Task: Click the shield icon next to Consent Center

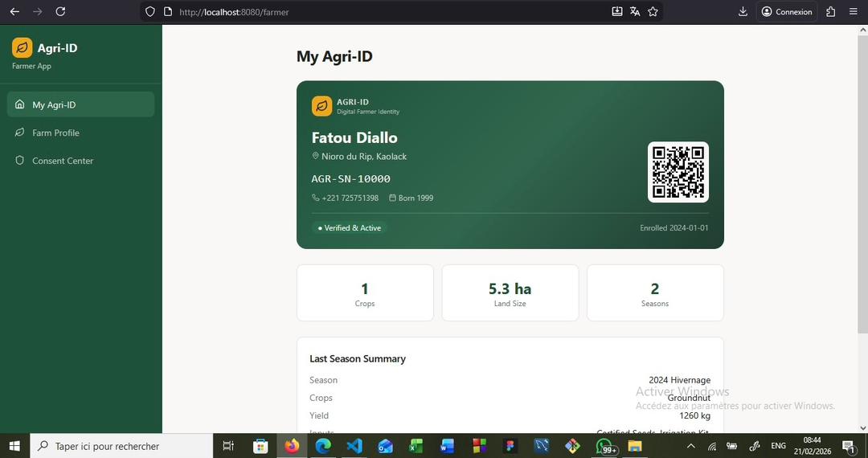Action: (20, 161)
